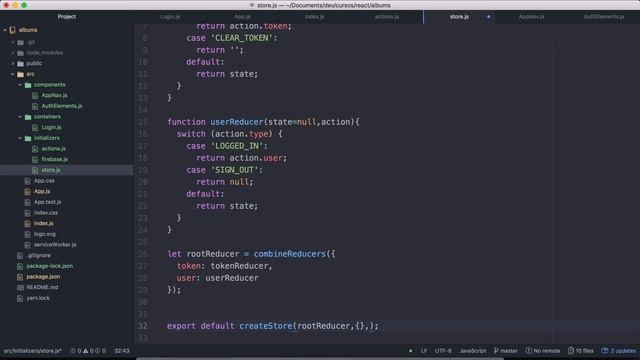Screen dimensions: 640x360
Task: Open the 2 updates package notification
Action: pyautogui.click(x=619, y=351)
